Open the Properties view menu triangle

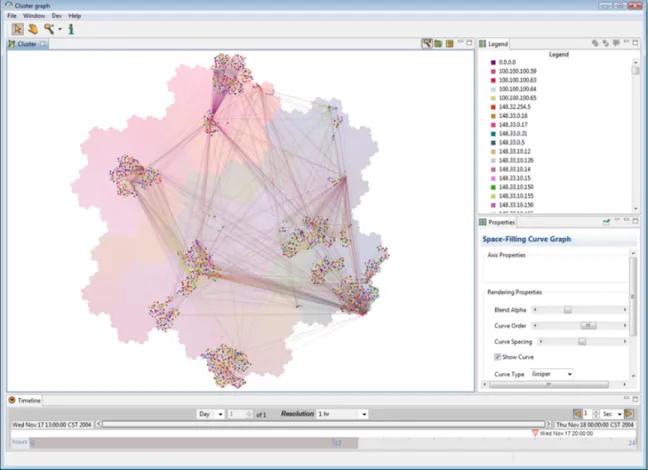click(617, 220)
